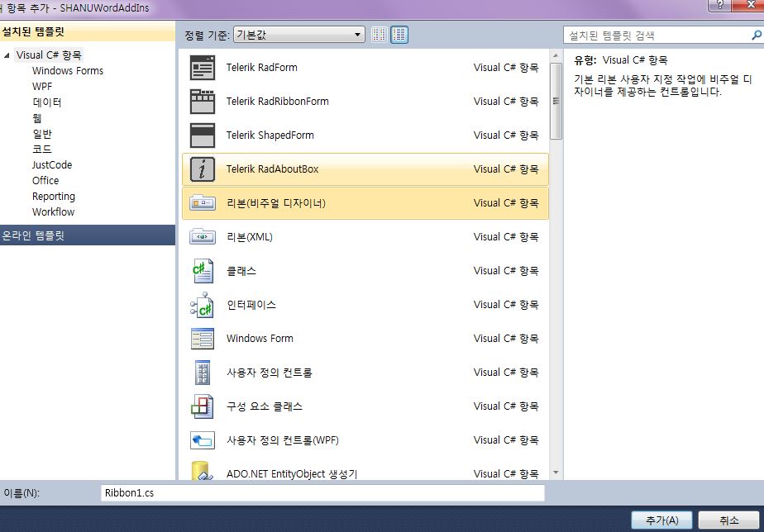Viewport: 764px width, 532px height.
Task: Click the 사용자 정의 컨트롤(WPF) name text
Action: [x=283, y=440]
